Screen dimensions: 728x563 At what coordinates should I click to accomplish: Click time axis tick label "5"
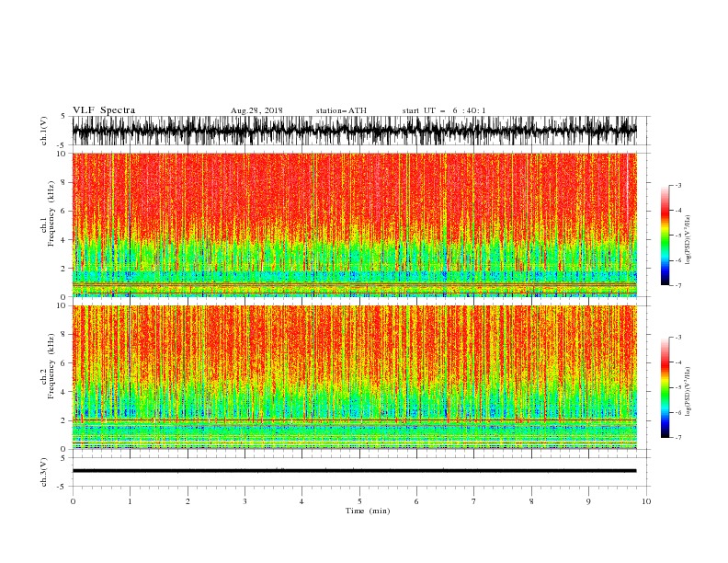[x=359, y=501]
